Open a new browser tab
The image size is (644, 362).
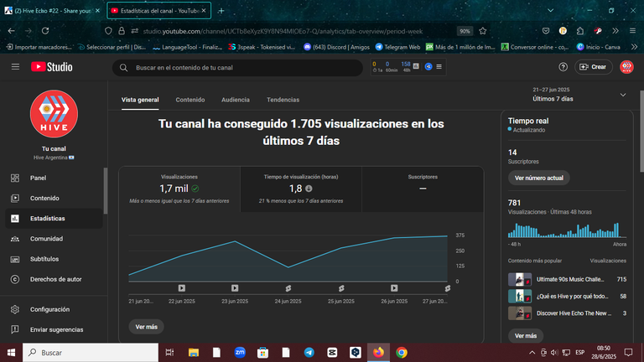tap(221, 11)
